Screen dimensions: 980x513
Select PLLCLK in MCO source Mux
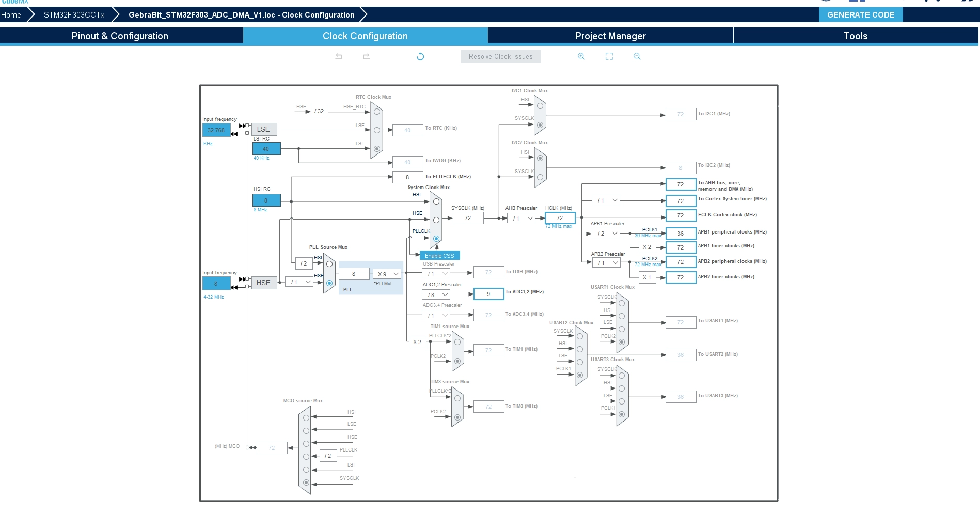coord(306,457)
